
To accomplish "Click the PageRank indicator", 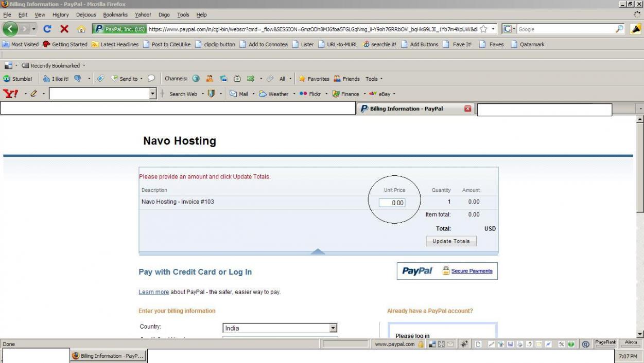I will [x=605, y=342].
